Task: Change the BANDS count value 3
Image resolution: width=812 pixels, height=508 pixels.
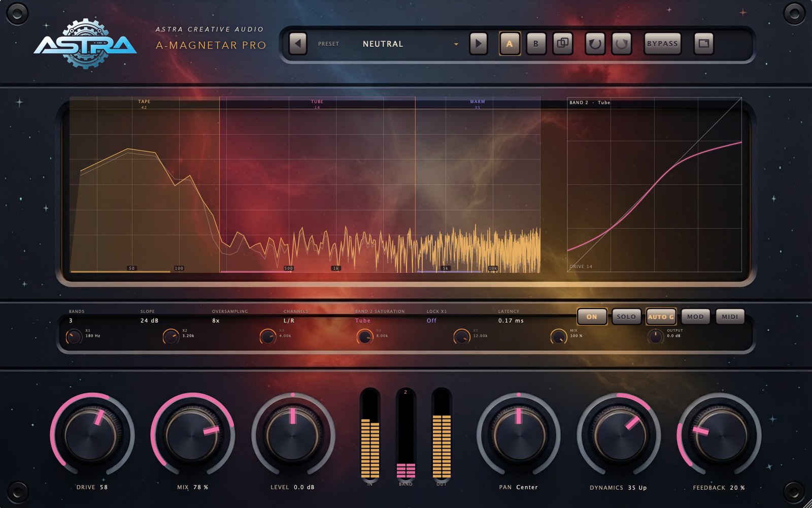Action: coord(71,321)
